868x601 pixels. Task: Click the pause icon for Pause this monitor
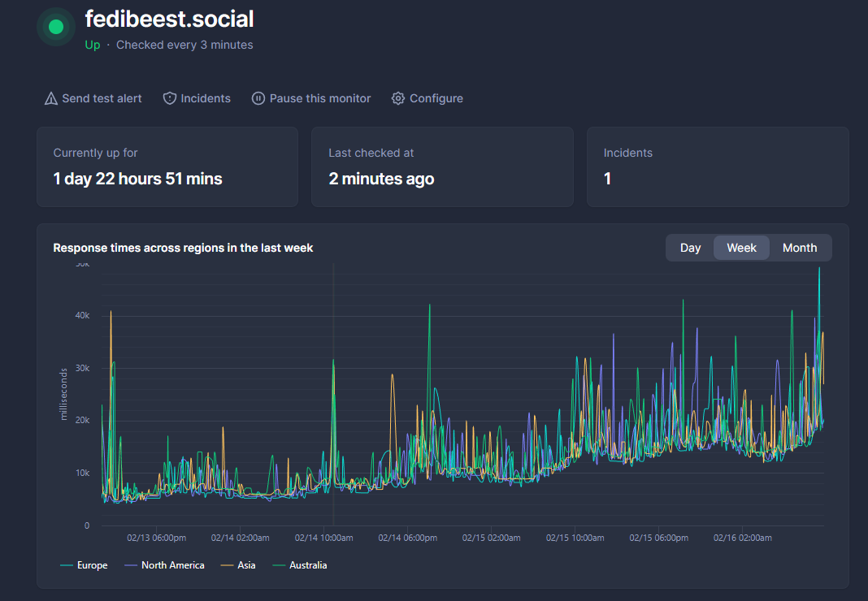pos(258,97)
